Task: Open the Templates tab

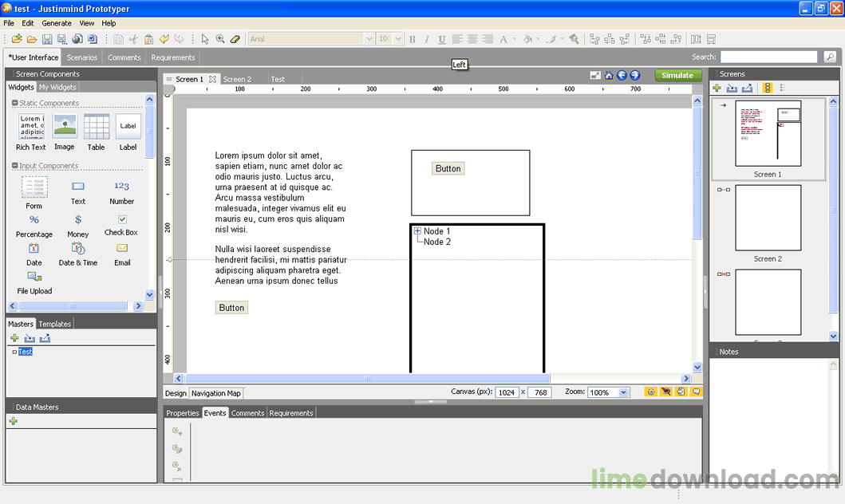Action: (54, 324)
